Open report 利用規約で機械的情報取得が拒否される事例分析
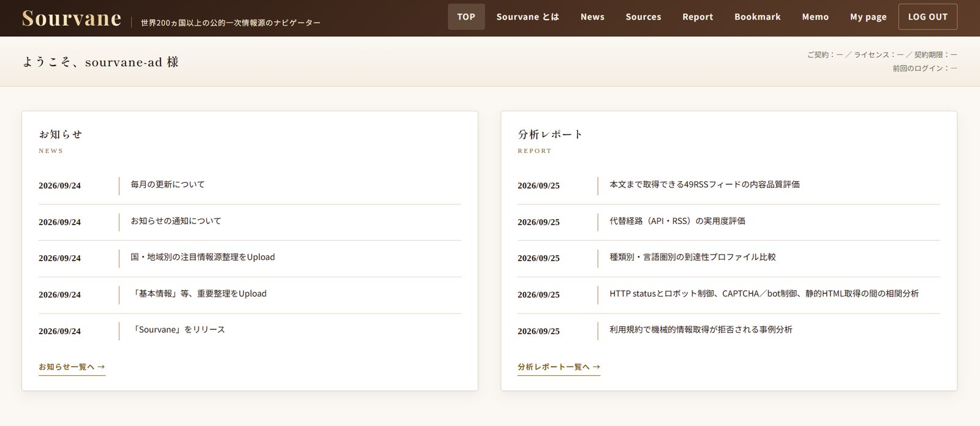Image resolution: width=980 pixels, height=426 pixels. click(701, 330)
